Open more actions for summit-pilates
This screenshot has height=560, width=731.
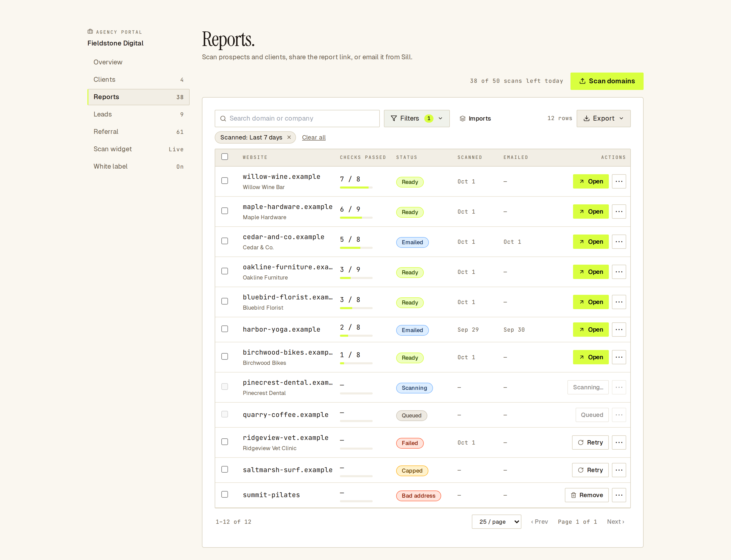point(619,495)
